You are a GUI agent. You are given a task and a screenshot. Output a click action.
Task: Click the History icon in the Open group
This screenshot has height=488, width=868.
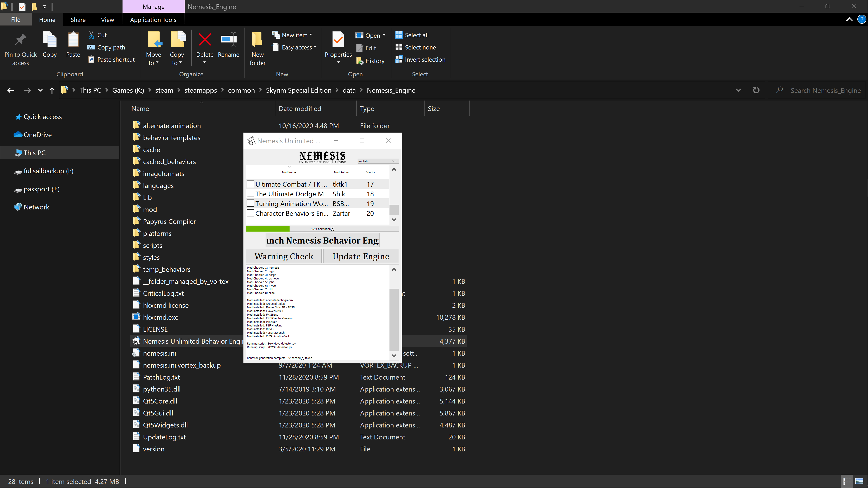pos(360,61)
